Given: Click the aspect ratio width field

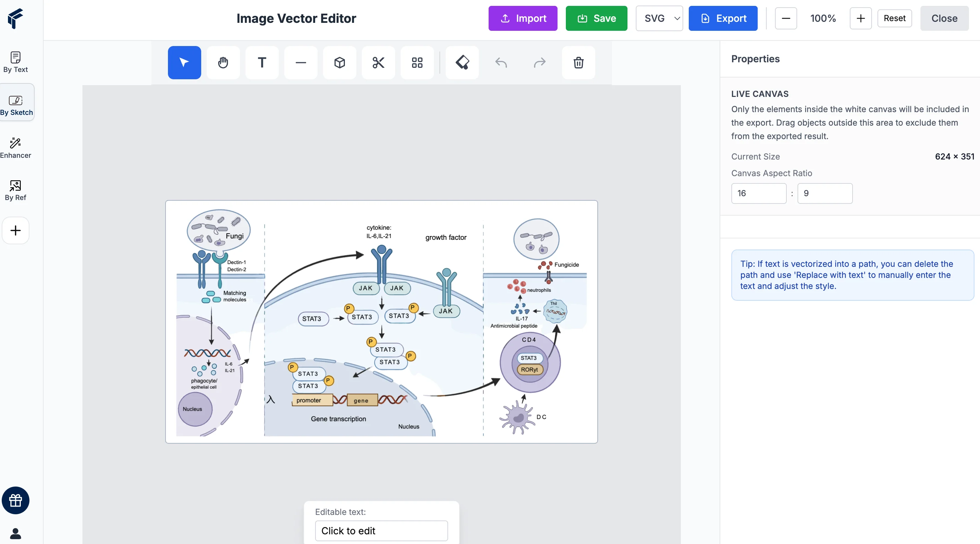Looking at the screenshot, I should 758,193.
